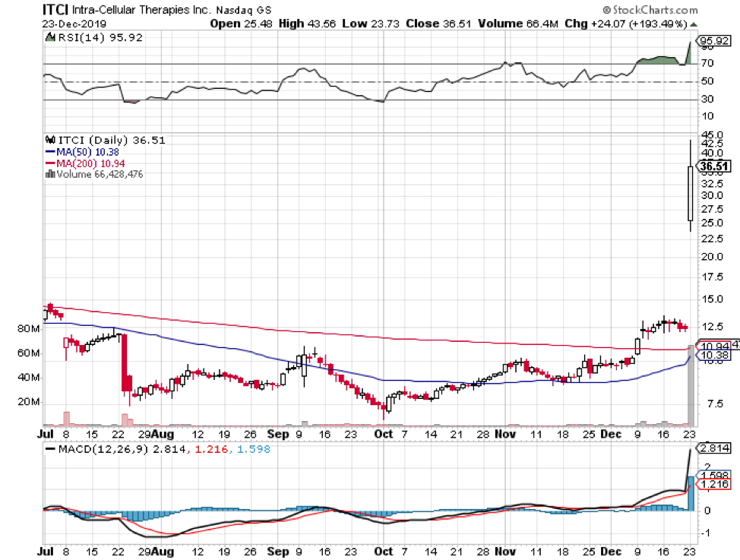Click the RSI area-chart legend icon
This screenshot has height=560, width=740.
click(x=49, y=36)
